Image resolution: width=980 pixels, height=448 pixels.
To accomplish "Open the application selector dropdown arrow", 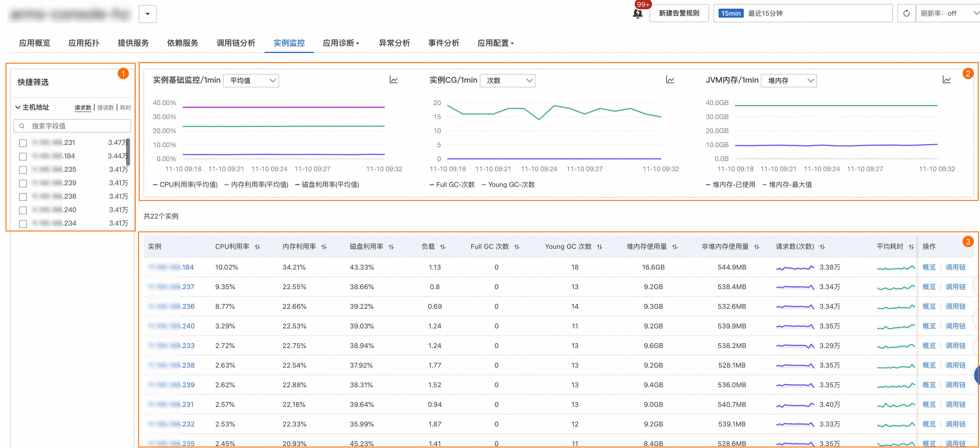I will pyautogui.click(x=148, y=14).
